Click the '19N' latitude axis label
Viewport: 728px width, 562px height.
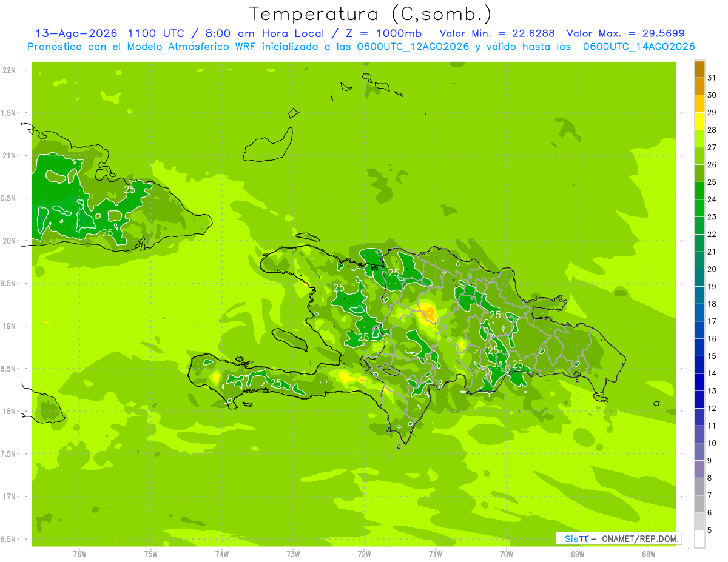point(9,326)
